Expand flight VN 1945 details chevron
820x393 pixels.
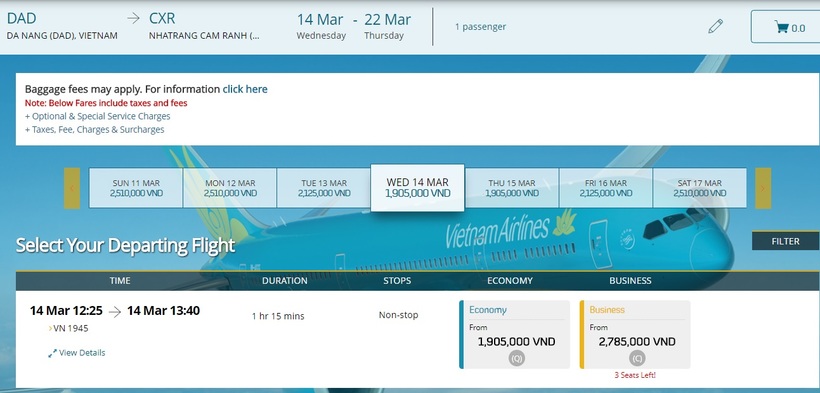pos(50,329)
